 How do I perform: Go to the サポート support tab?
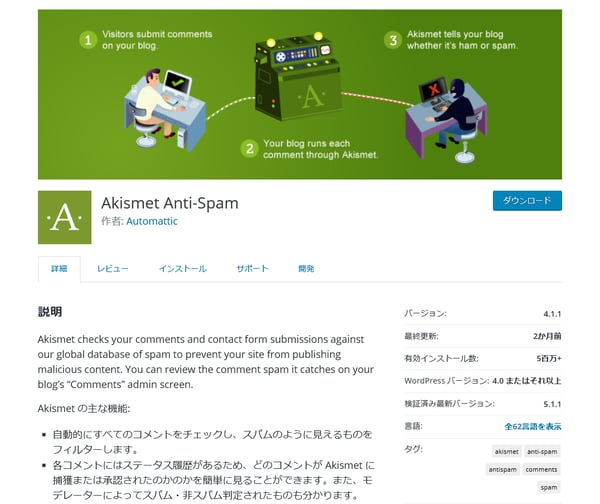(x=252, y=269)
